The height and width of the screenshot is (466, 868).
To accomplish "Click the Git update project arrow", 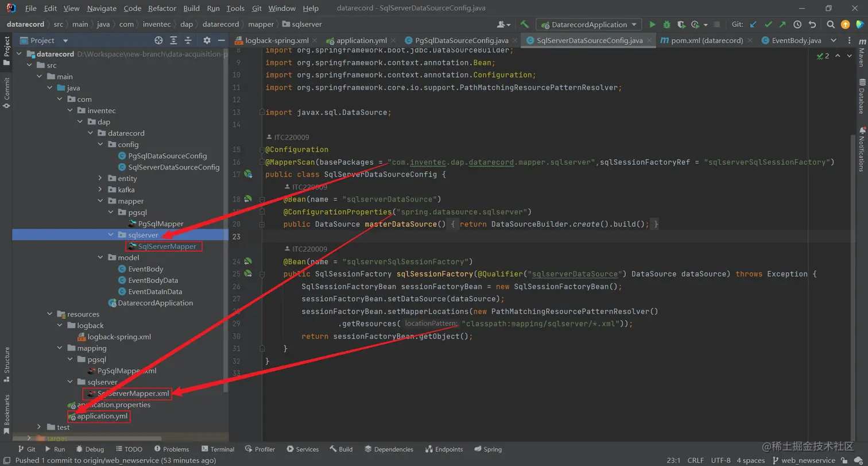I will click(754, 25).
